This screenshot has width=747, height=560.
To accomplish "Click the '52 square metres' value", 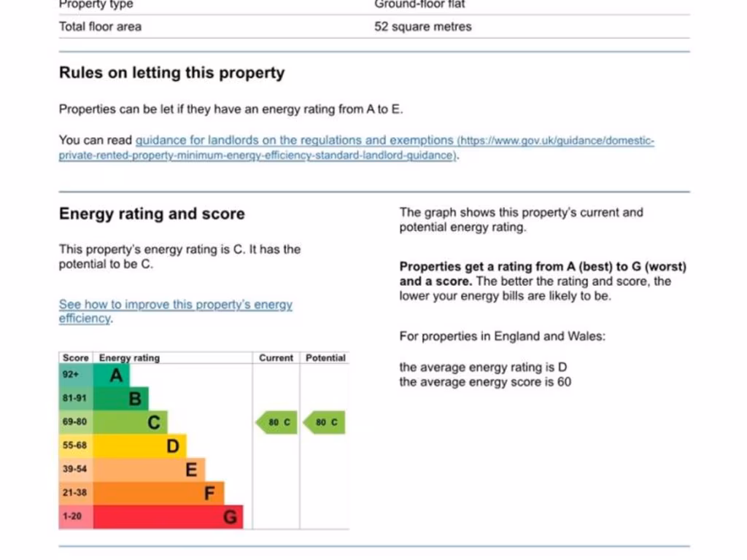I will click(423, 27).
